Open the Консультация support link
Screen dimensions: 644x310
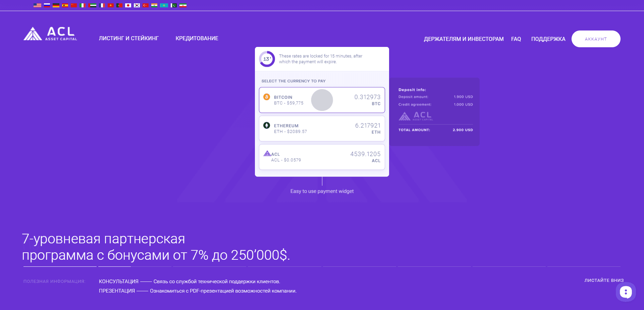coord(118,282)
